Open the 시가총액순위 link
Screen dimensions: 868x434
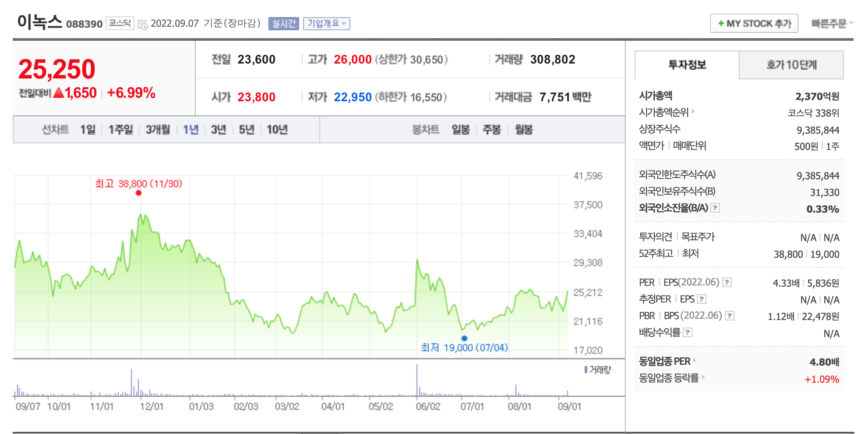[x=663, y=112]
